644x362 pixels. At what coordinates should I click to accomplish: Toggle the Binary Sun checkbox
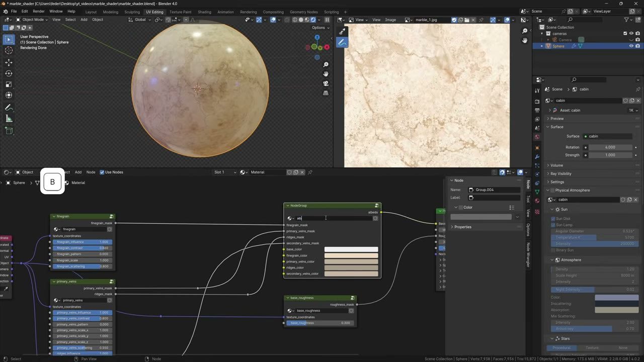coord(553,250)
